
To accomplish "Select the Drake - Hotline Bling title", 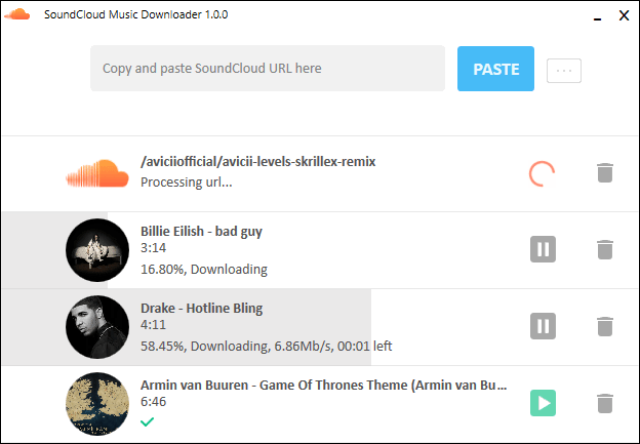I will [202, 308].
